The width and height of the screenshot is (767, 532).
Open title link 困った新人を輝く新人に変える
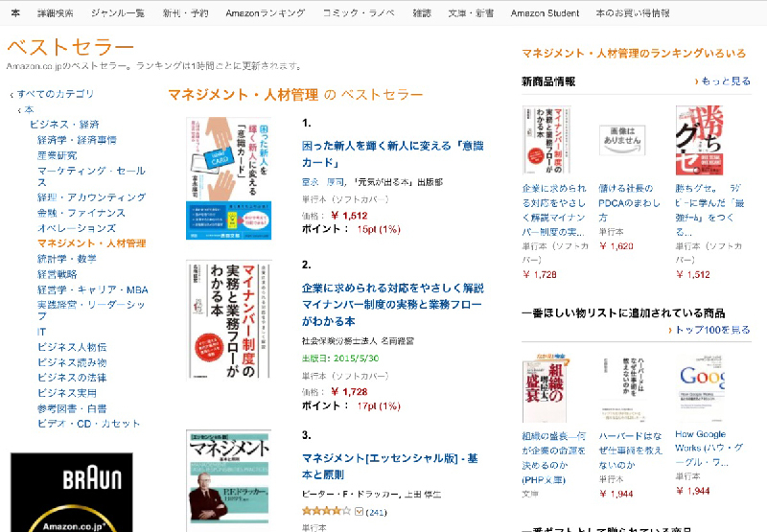[x=393, y=154]
